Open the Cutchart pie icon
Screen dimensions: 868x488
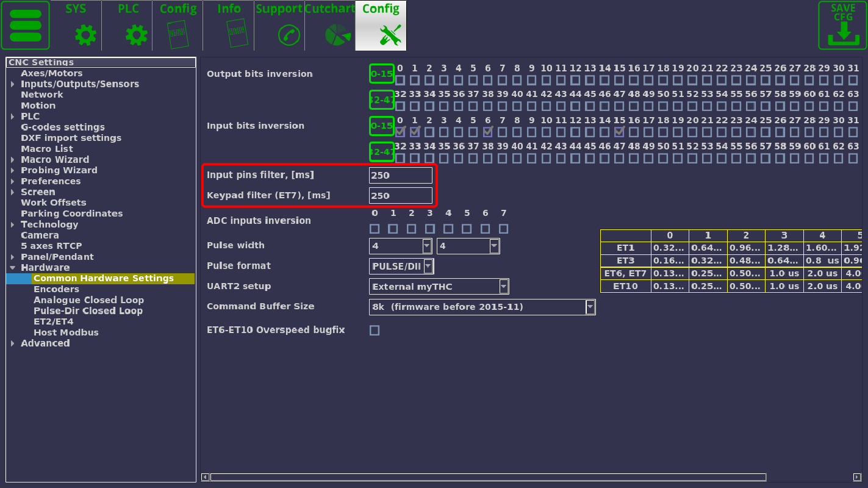click(336, 35)
